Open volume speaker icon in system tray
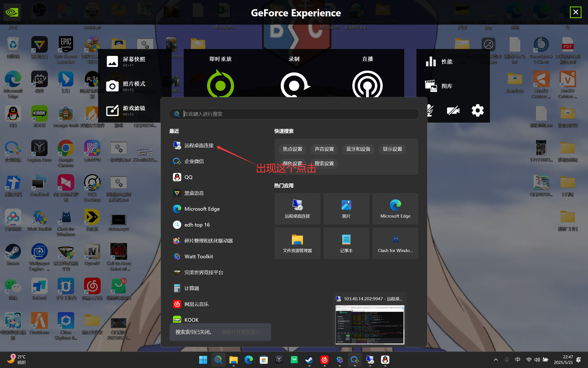Screen dimensions: 588x368 coord(537,359)
